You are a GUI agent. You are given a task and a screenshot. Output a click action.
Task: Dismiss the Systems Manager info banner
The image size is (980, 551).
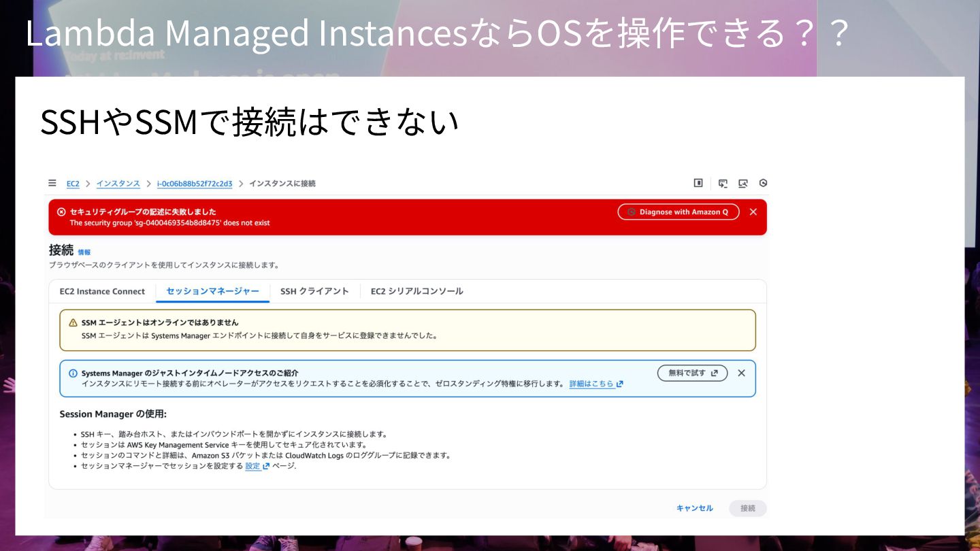pos(742,373)
